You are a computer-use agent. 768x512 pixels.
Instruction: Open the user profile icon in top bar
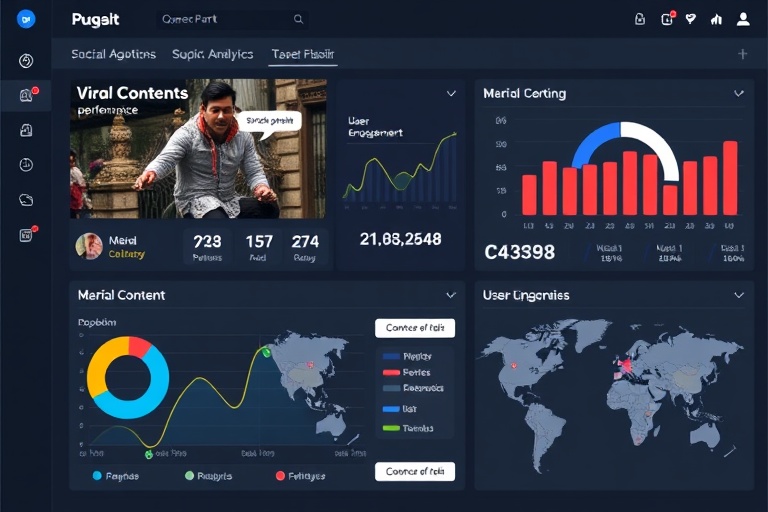point(743,19)
